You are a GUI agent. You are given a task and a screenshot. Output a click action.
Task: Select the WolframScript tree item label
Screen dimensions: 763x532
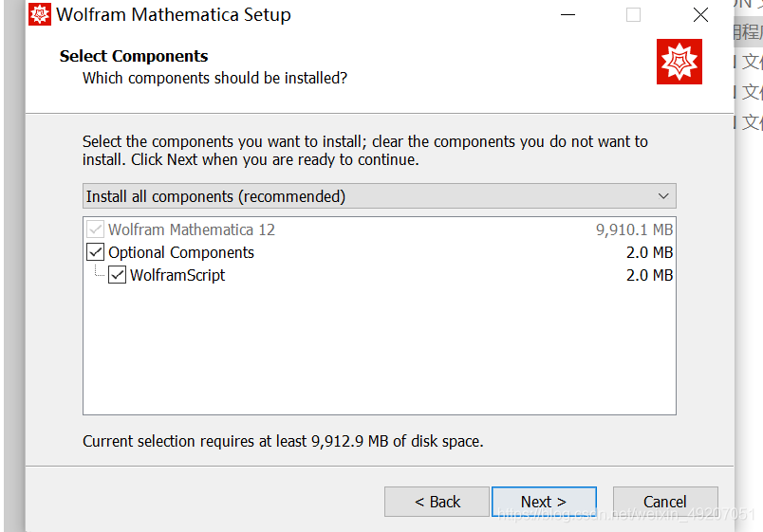coord(177,275)
